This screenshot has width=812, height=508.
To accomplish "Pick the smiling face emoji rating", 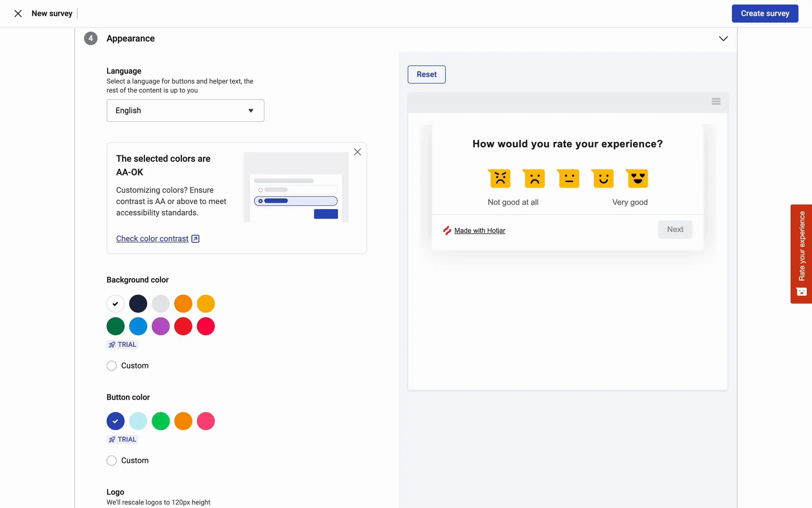I will click(x=603, y=178).
